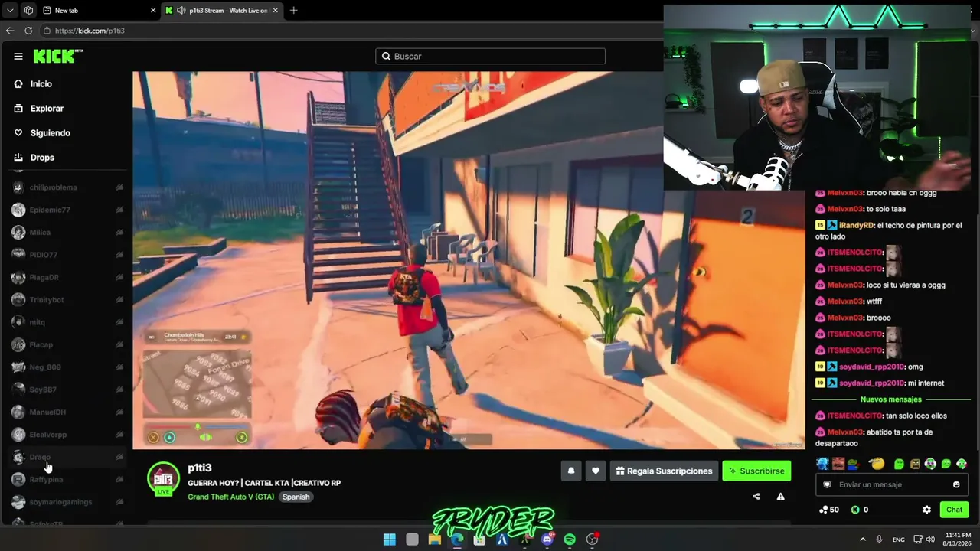The image size is (980, 551).
Task: Insert the yellow salute emote in chat
Action: pos(877,464)
